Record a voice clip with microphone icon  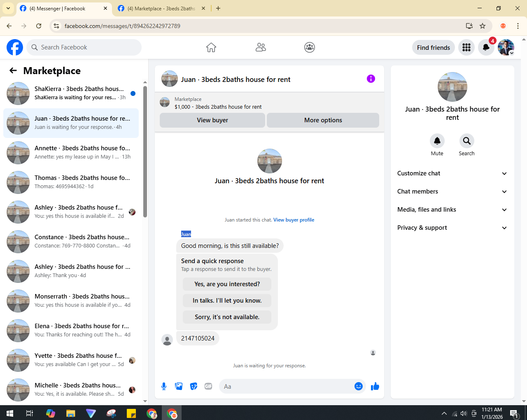164,386
